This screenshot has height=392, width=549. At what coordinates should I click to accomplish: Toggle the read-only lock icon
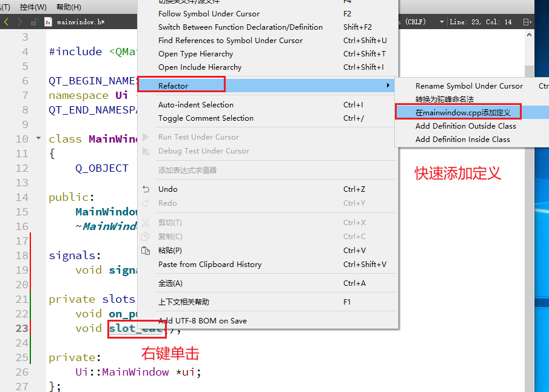pyautogui.click(x=35, y=21)
